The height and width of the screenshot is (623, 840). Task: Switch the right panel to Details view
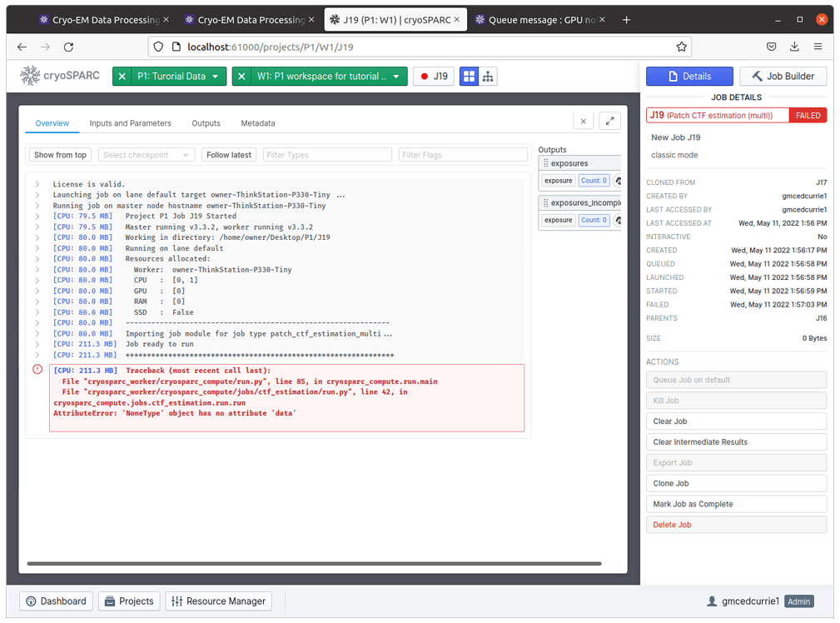point(689,76)
